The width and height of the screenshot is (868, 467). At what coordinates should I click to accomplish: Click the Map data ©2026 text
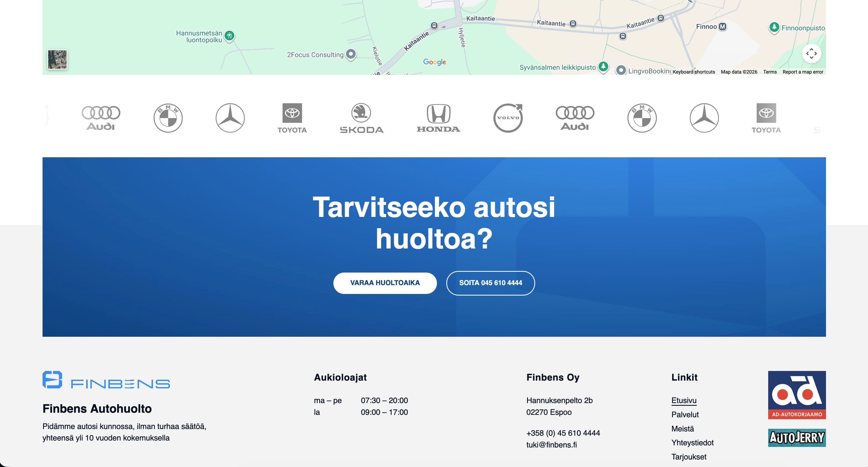tap(739, 72)
